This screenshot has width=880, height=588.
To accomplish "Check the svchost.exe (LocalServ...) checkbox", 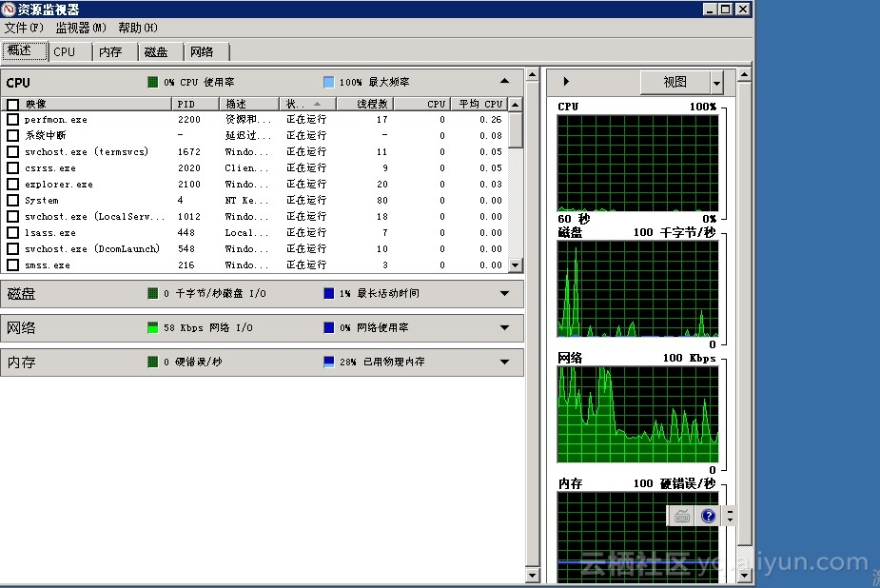I will pos(13,217).
